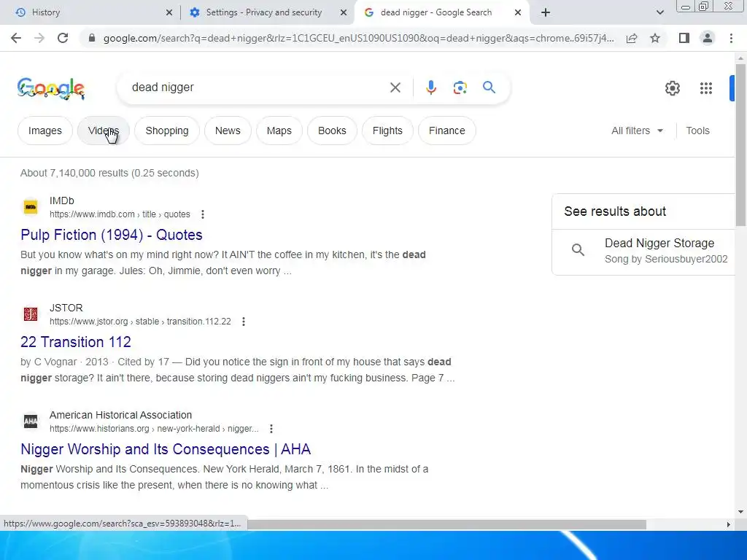Filter results by Maps
The height and width of the screenshot is (560, 747).
[x=279, y=131]
